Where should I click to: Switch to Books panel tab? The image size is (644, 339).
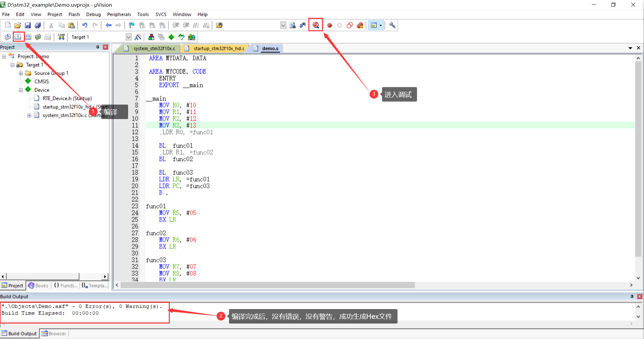(38, 286)
